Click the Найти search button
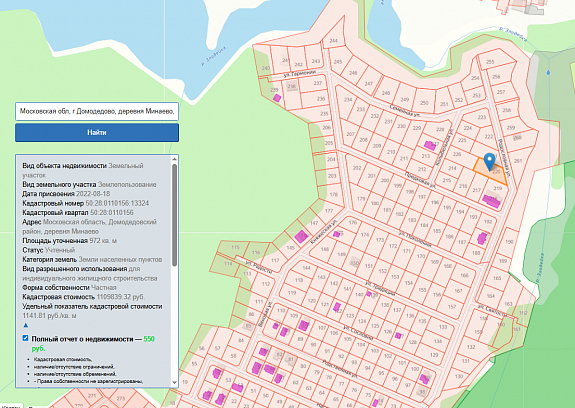The width and height of the screenshot is (575, 408). (x=97, y=132)
